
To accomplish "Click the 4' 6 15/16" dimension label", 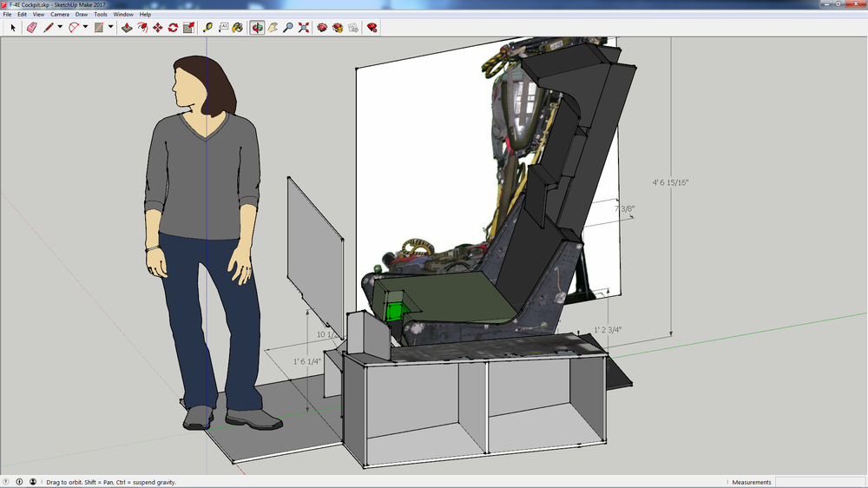I will 670,182.
